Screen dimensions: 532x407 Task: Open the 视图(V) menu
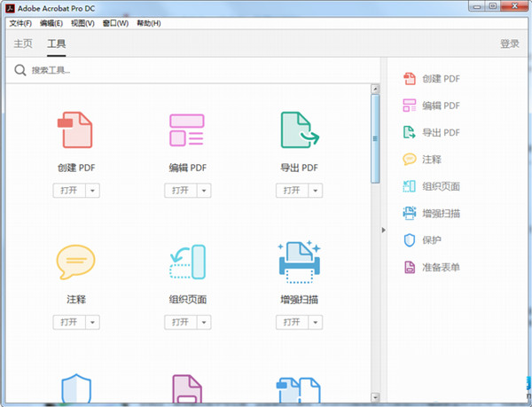pyautogui.click(x=82, y=23)
